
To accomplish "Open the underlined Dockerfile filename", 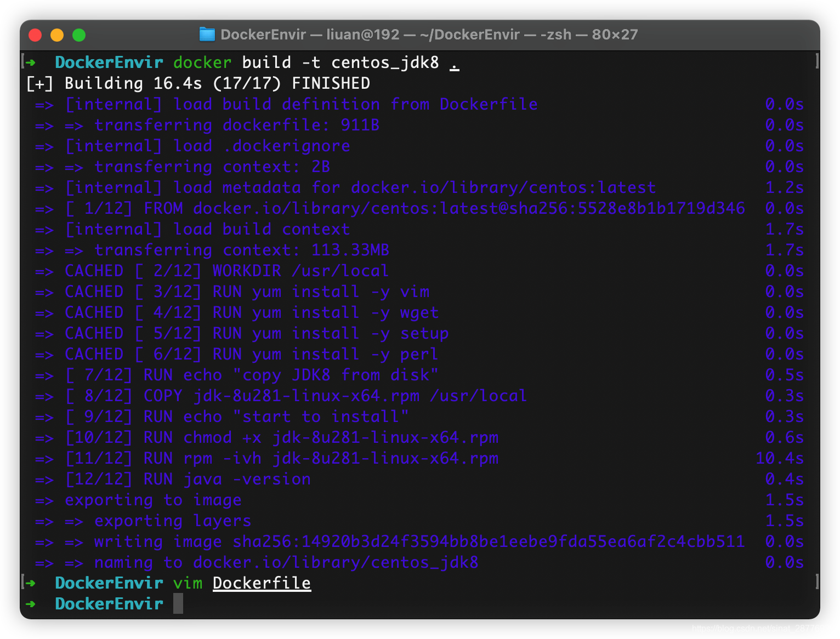I will click(x=262, y=583).
